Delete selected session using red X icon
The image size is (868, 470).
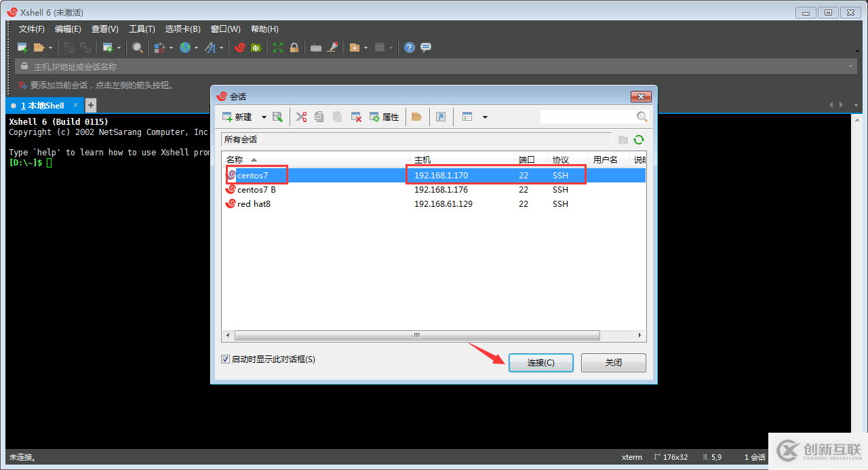pos(356,117)
